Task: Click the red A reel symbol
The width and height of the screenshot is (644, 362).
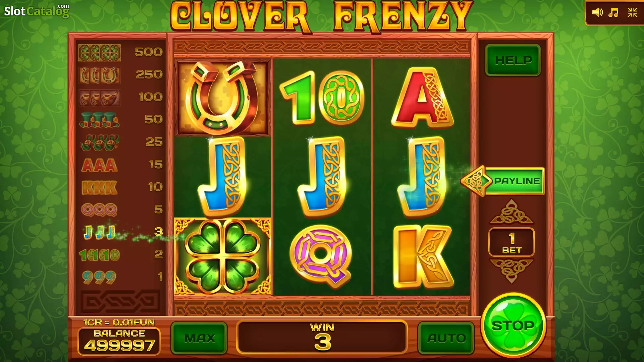Action: point(422,98)
